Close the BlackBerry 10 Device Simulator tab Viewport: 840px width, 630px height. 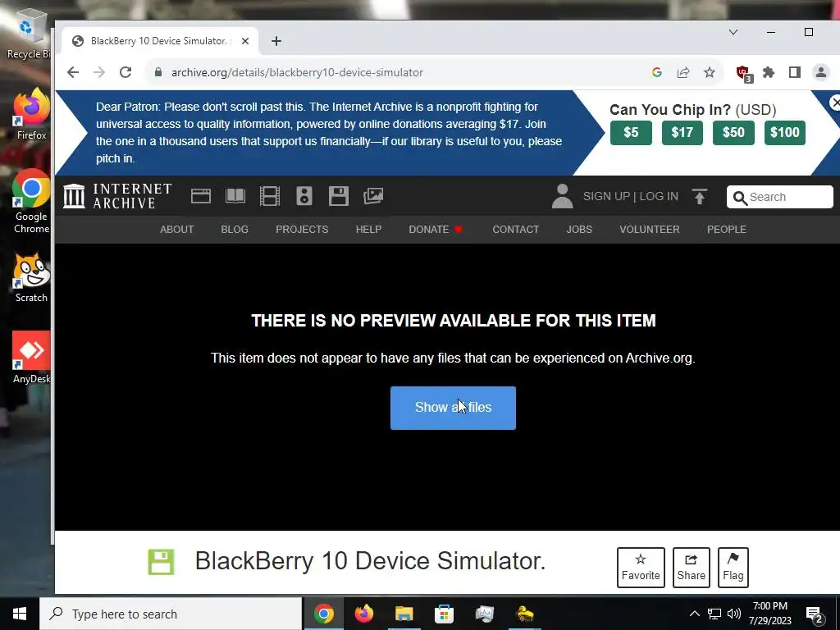[x=244, y=41]
